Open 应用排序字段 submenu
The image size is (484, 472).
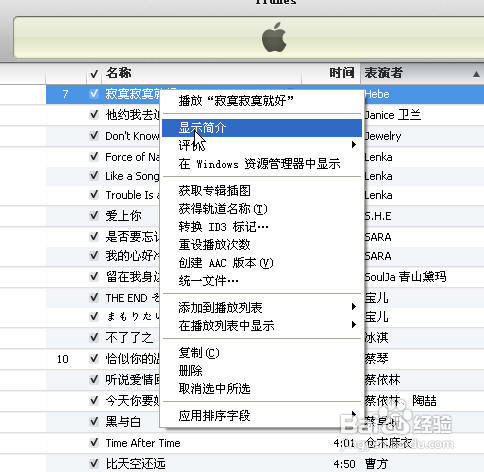point(262,416)
